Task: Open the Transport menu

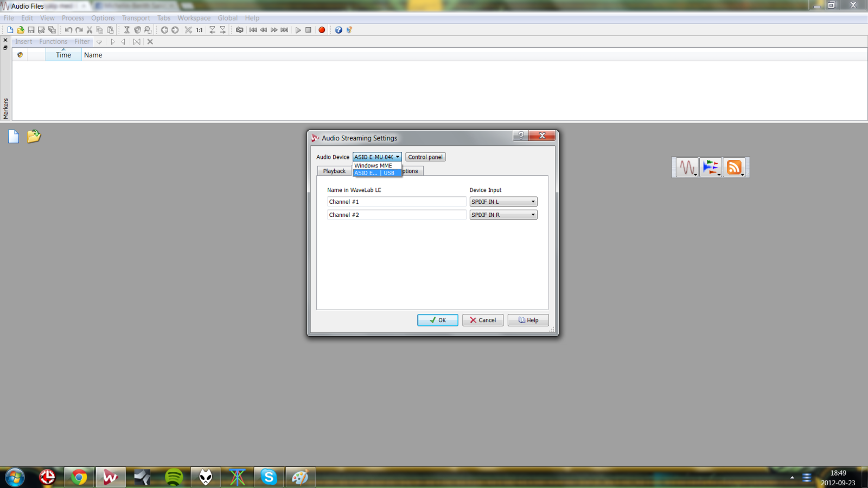Action: click(x=136, y=18)
